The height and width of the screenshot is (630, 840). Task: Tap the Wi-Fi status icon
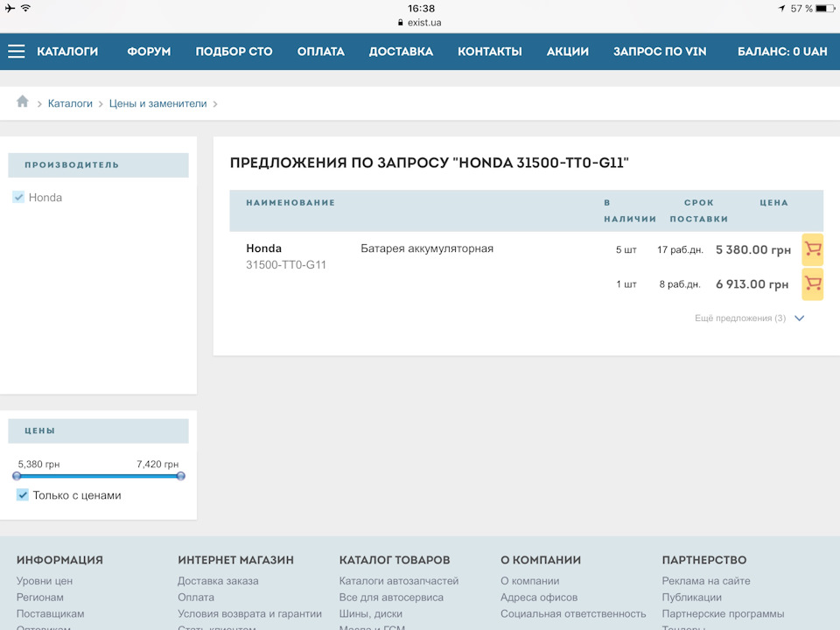(25, 8)
